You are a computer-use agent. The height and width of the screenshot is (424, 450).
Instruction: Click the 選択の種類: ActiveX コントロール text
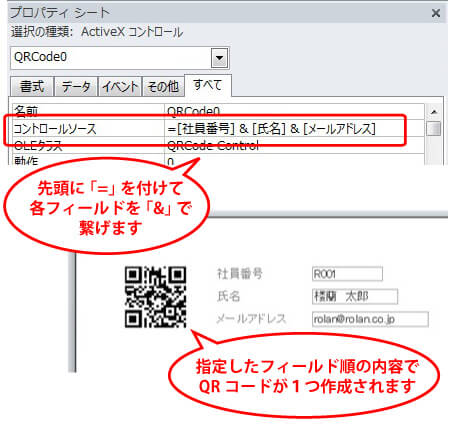pyautogui.click(x=97, y=32)
